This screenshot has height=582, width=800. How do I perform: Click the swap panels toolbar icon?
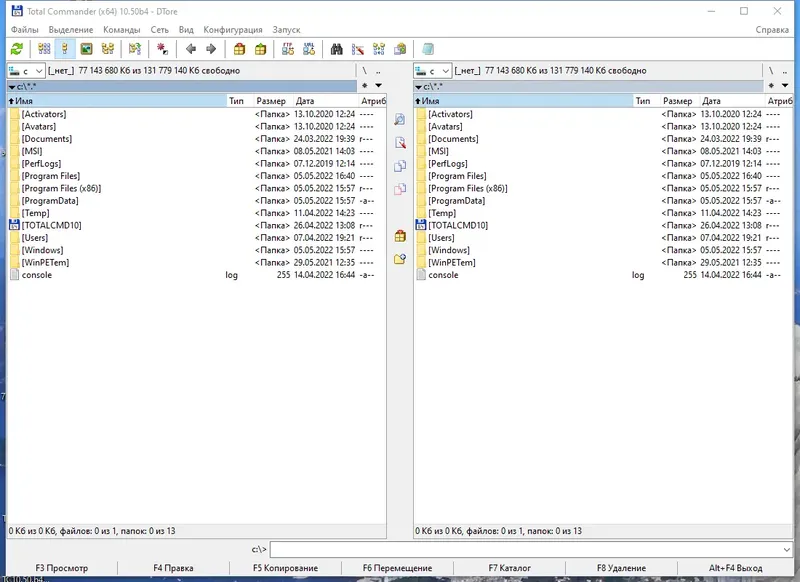(x=135, y=49)
